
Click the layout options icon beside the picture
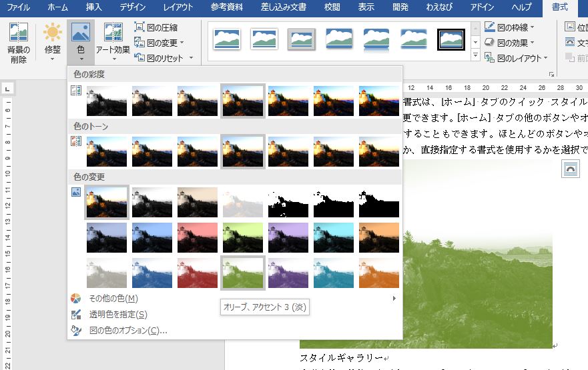point(570,169)
